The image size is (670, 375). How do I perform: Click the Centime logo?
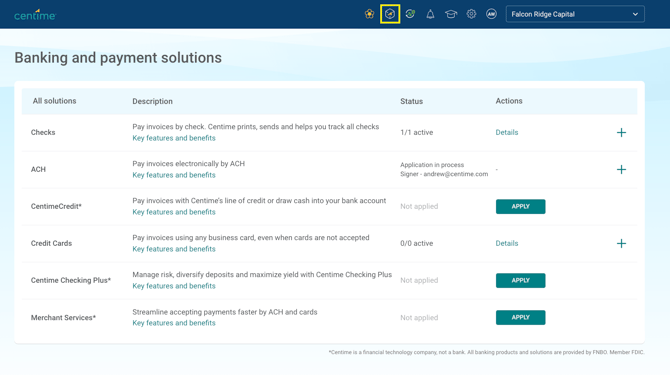pos(35,15)
